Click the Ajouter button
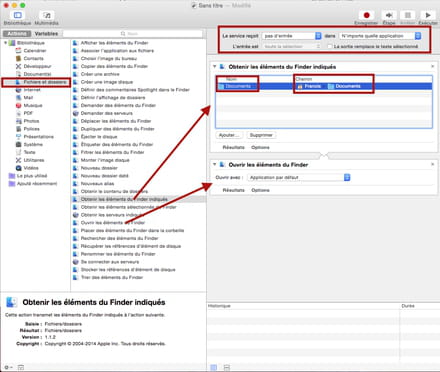440x372 pixels. [229, 135]
